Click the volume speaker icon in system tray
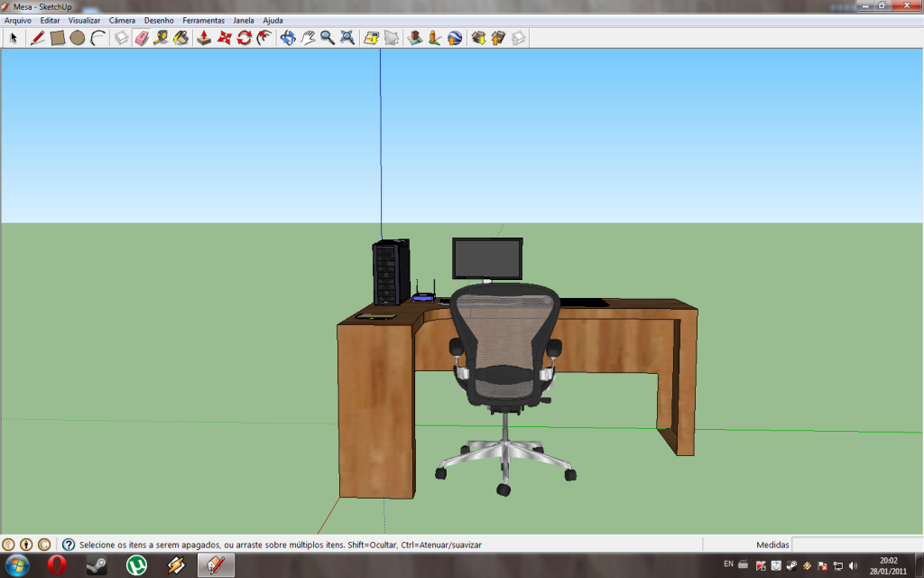Image resolution: width=924 pixels, height=578 pixels. coord(852,565)
